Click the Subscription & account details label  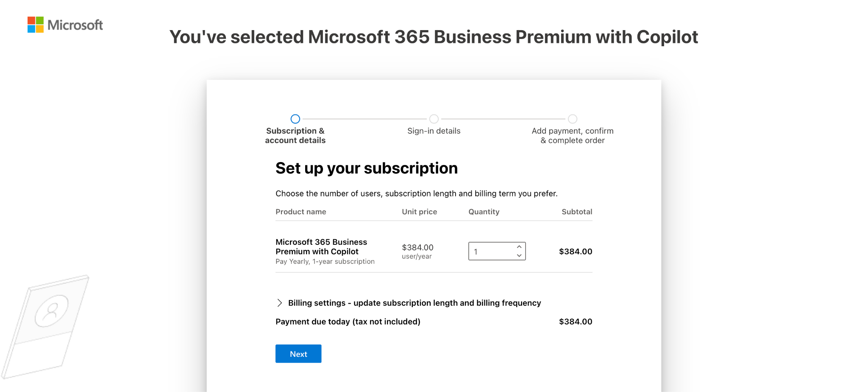(x=295, y=136)
